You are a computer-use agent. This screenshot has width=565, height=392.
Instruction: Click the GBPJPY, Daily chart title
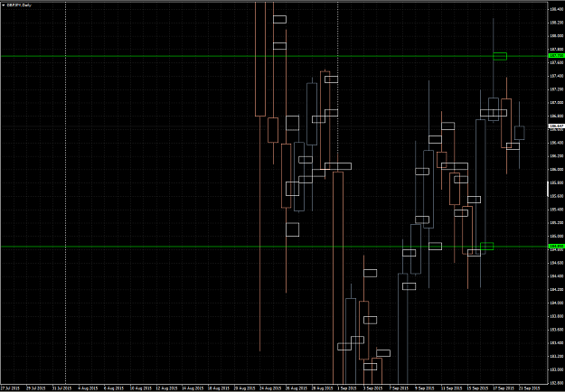point(19,5)
